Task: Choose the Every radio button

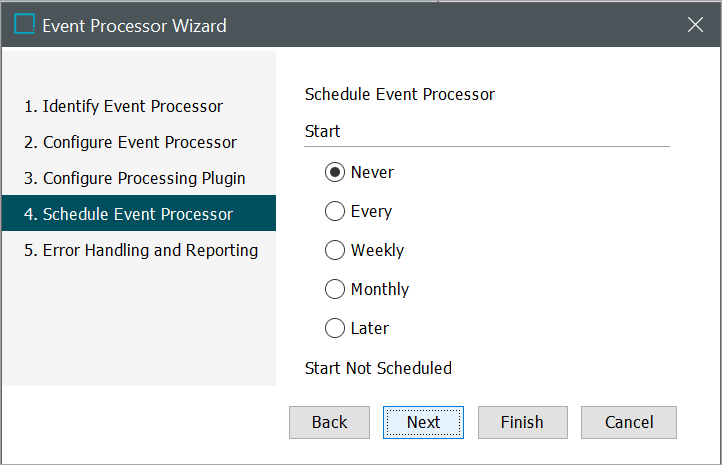Action: coord(335,211)
